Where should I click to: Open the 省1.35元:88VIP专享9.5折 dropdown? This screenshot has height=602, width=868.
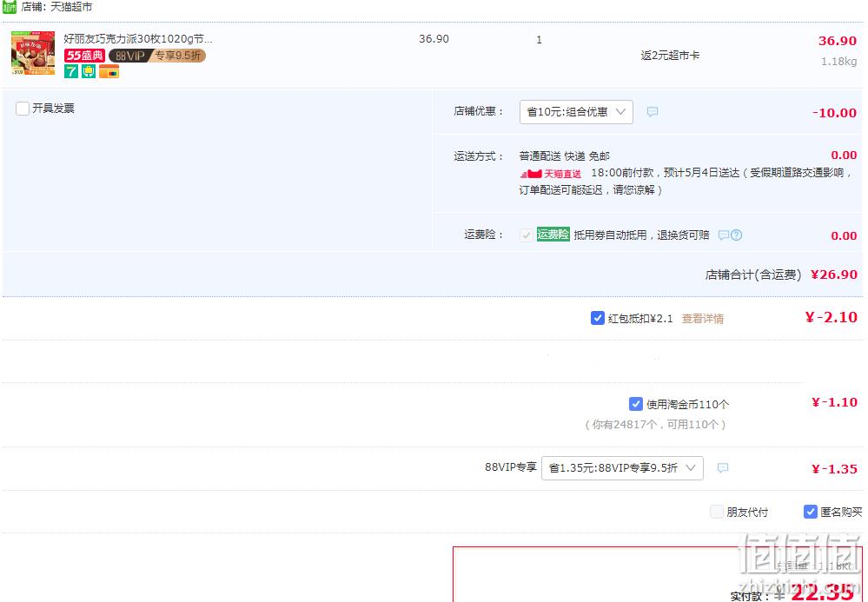622,468
